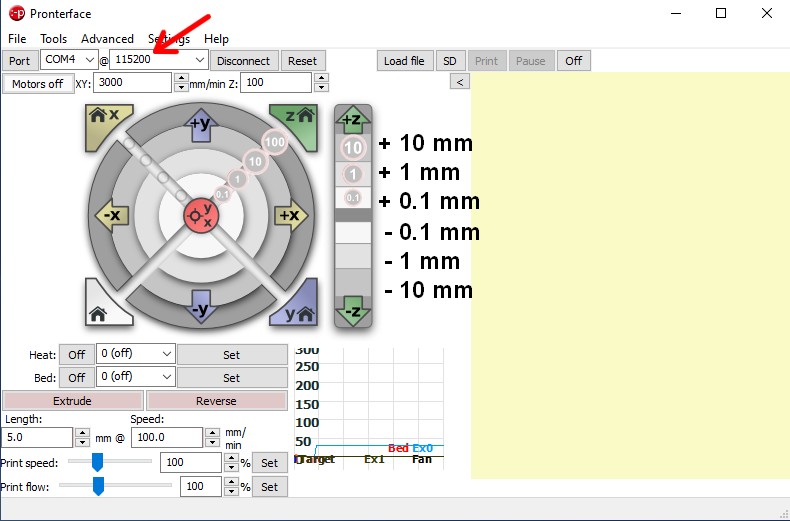Turn Bed off
Image resolution: width=790 pixels, height=521 pixels.
[x=77, y=377]
